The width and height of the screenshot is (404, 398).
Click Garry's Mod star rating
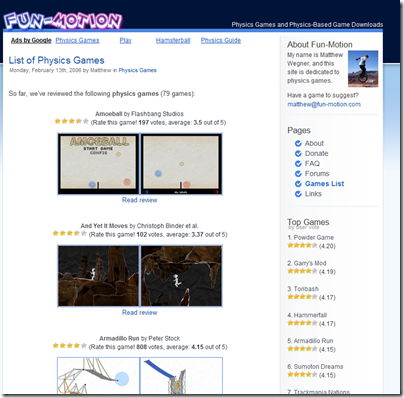302,271
